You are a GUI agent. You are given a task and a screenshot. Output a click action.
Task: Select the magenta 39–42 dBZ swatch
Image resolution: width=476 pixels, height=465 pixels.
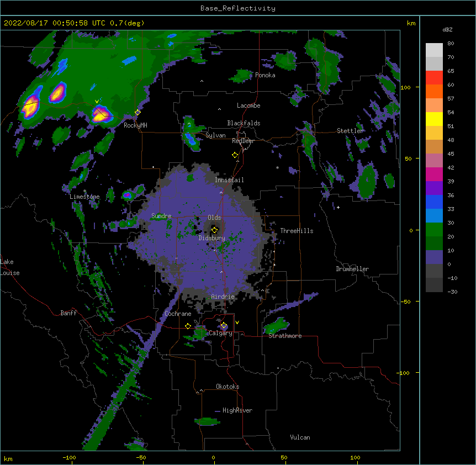[434, 174]
